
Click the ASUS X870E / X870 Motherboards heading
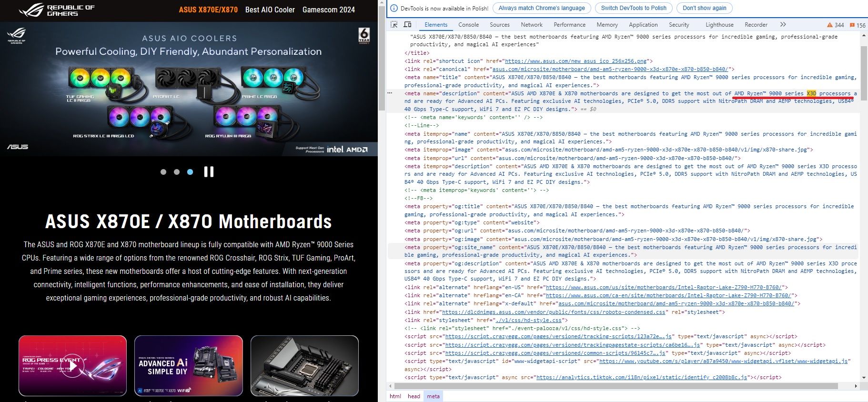click(189, 221)
